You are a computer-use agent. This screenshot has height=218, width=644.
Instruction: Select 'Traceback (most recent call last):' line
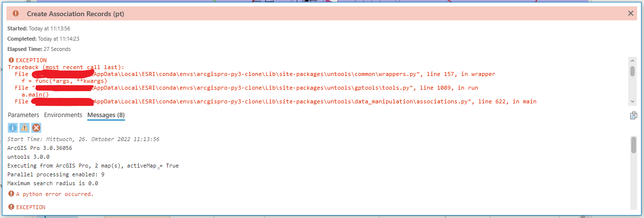[x=66, y=67]
